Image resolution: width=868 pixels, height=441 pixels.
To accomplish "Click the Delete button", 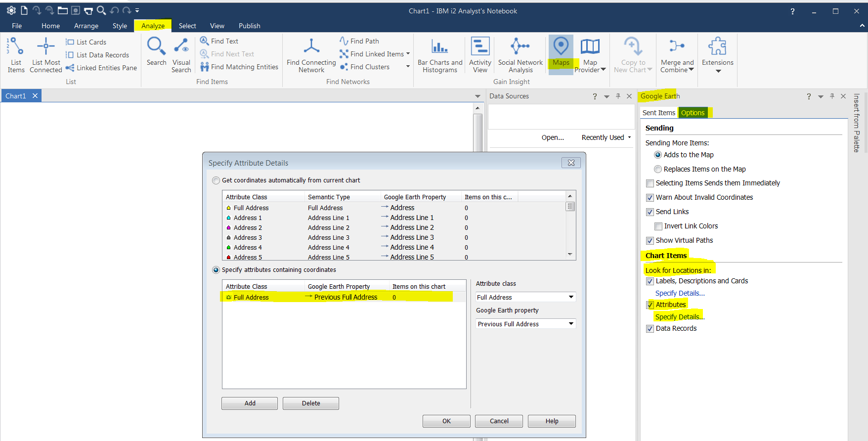I will point(311,403).
